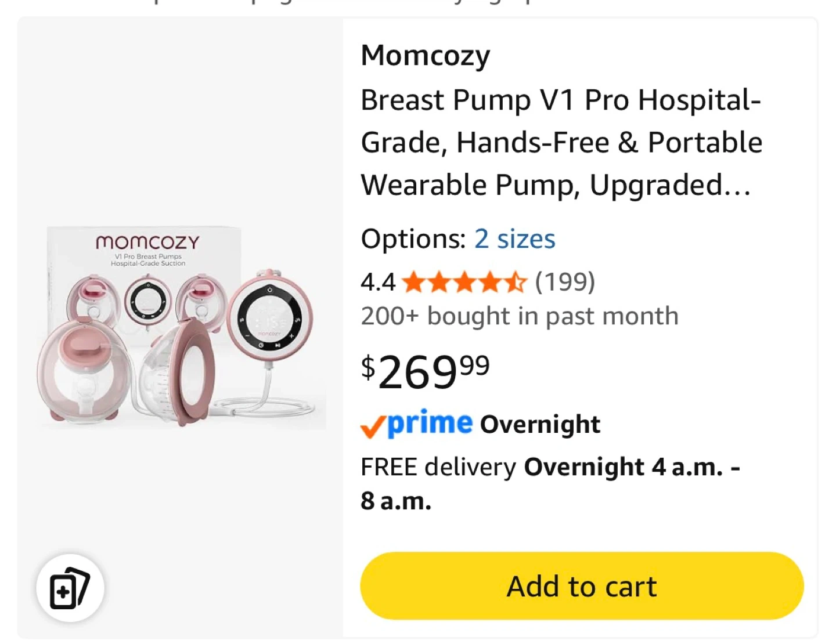This screenshot has height=644, width=836.
Task: Click the 8 a.m. delivery time text
Action: (396, 501)
